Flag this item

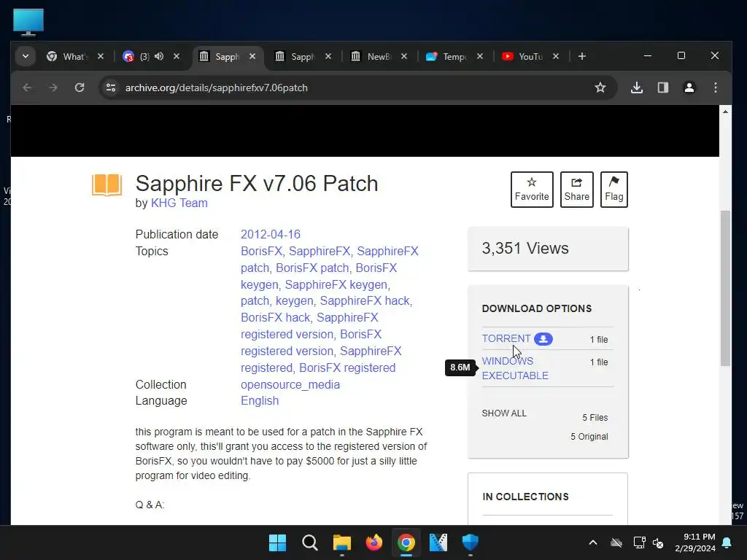coord(614,190)
